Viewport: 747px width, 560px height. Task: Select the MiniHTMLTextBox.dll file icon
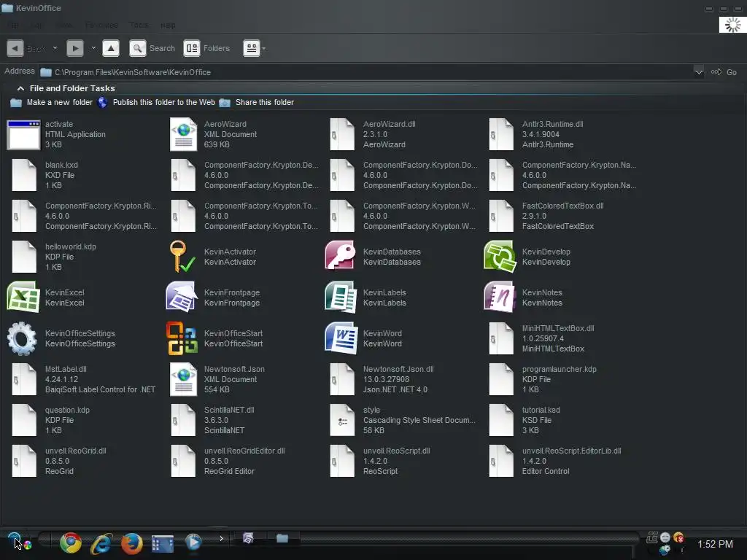click(x=501, y=338)
